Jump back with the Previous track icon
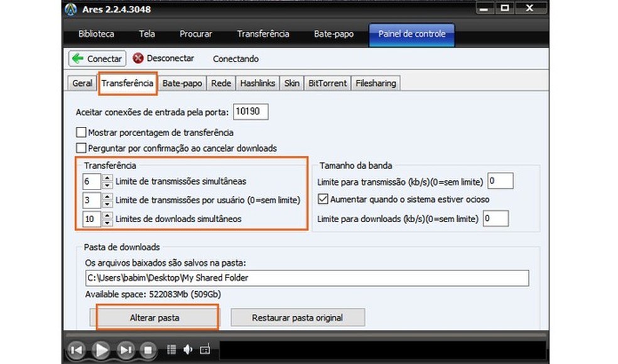 click(x=77, y=350)
